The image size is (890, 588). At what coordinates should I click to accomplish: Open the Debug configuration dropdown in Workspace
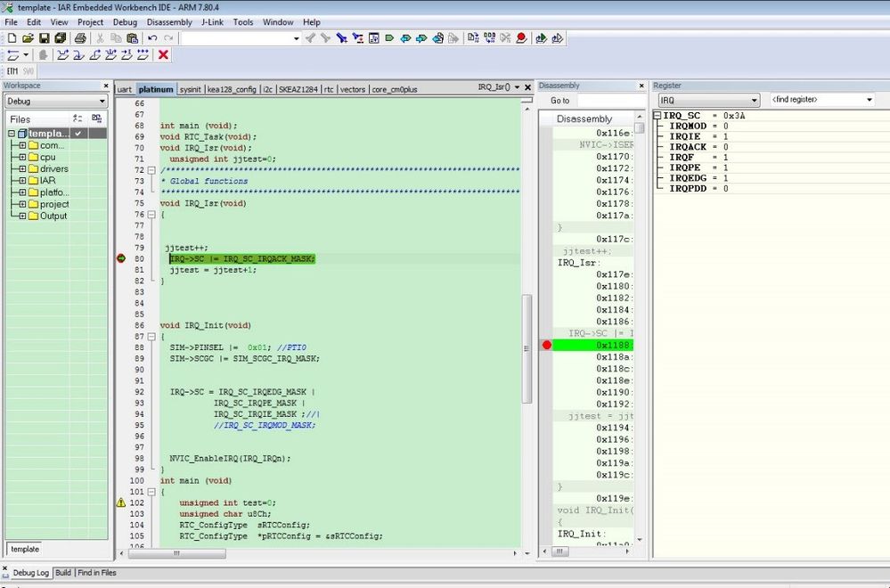click(x=102, y=101)
